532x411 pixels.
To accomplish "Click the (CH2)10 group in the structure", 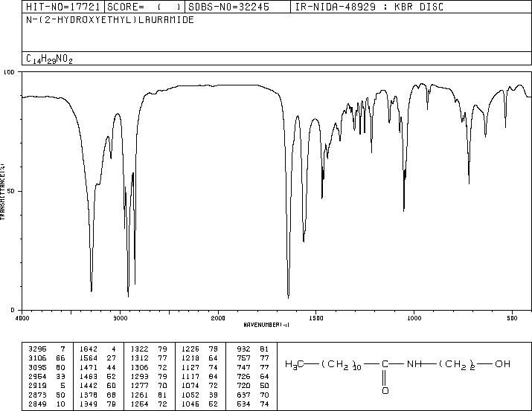I will click(341, 365).
